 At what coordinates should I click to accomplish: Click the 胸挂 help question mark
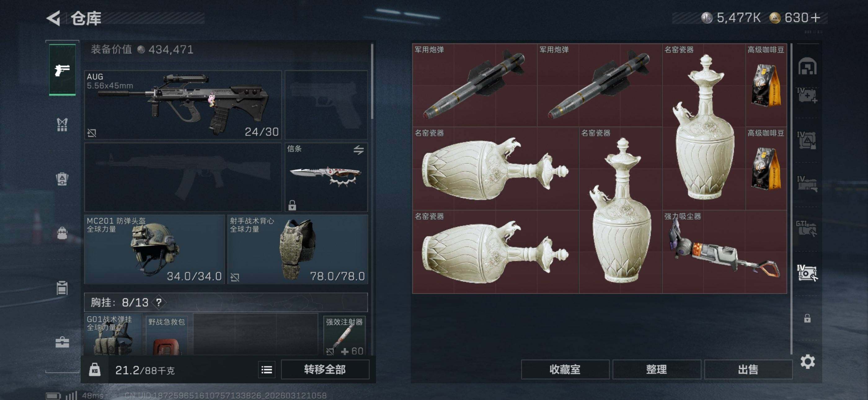[159, 302]
